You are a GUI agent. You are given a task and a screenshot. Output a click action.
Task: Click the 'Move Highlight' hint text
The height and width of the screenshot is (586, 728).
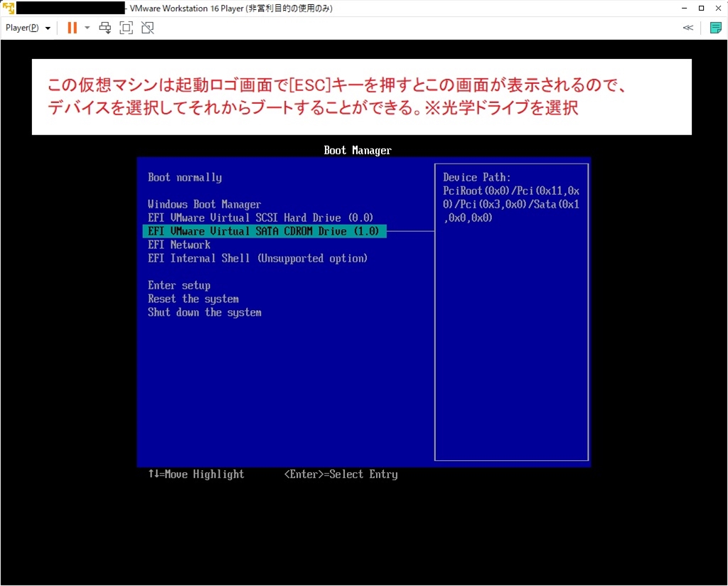(x=204, y=474)
